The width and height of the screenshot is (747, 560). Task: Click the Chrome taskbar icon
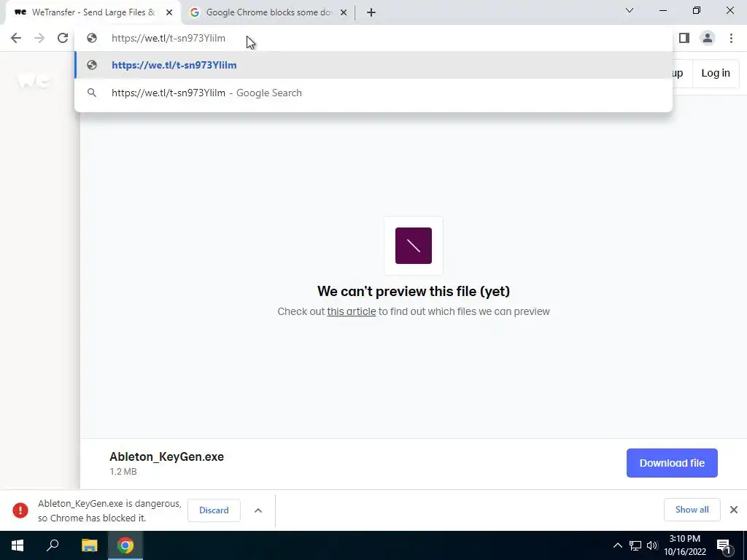click(x=125, y=545)
